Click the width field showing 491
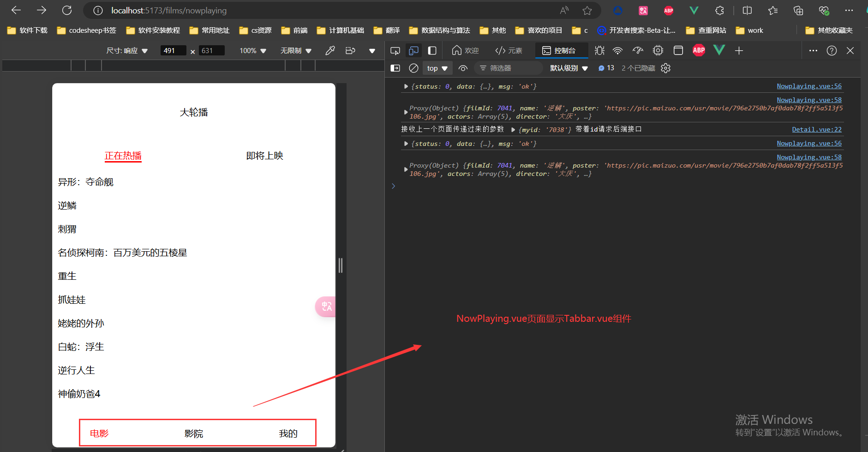This screenshot has width=868, height=452. [174, 50]
